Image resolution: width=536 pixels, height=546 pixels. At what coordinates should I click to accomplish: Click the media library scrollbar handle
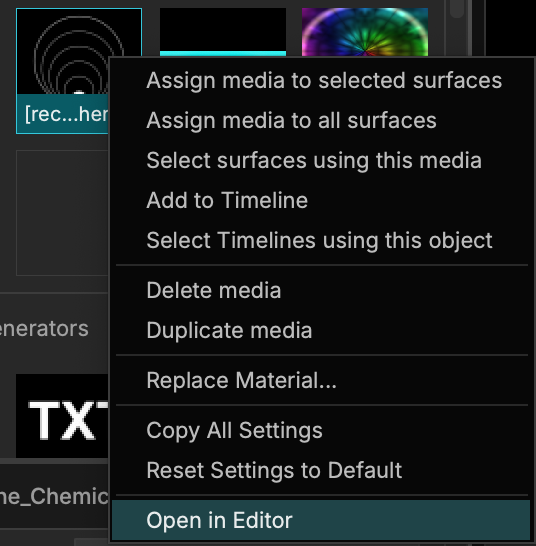click(x=457, y=8)
